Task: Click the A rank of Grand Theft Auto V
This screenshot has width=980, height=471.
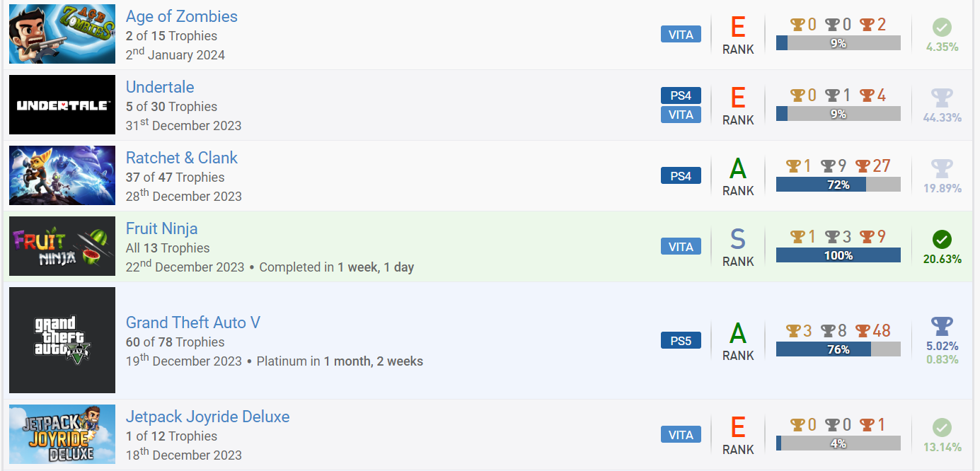Action: (738, 334)
